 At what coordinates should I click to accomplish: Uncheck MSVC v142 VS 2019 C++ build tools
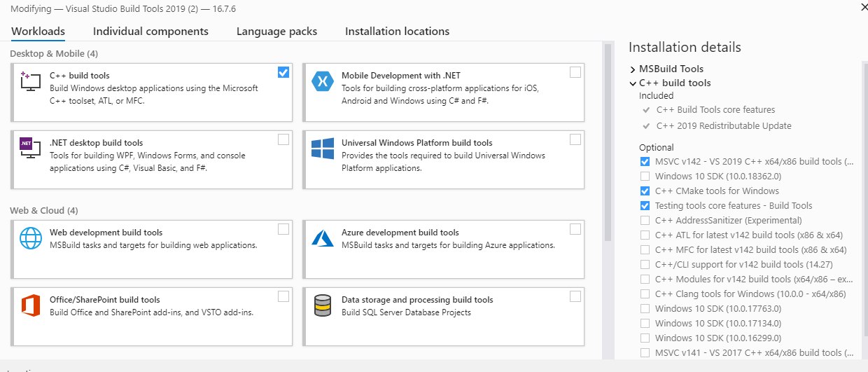(645, 162)
